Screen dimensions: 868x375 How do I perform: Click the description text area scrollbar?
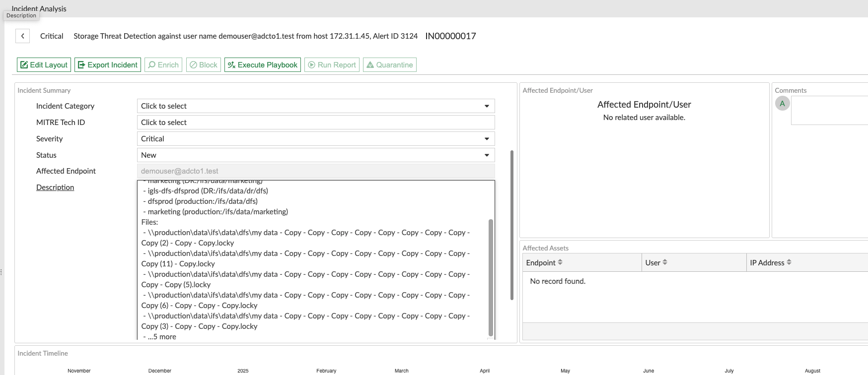[x=491, y=278]
